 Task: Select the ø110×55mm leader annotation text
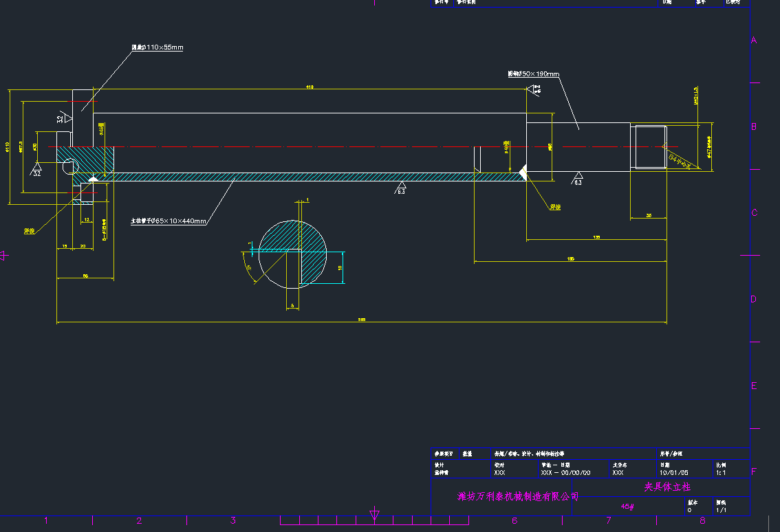[158, 47]
